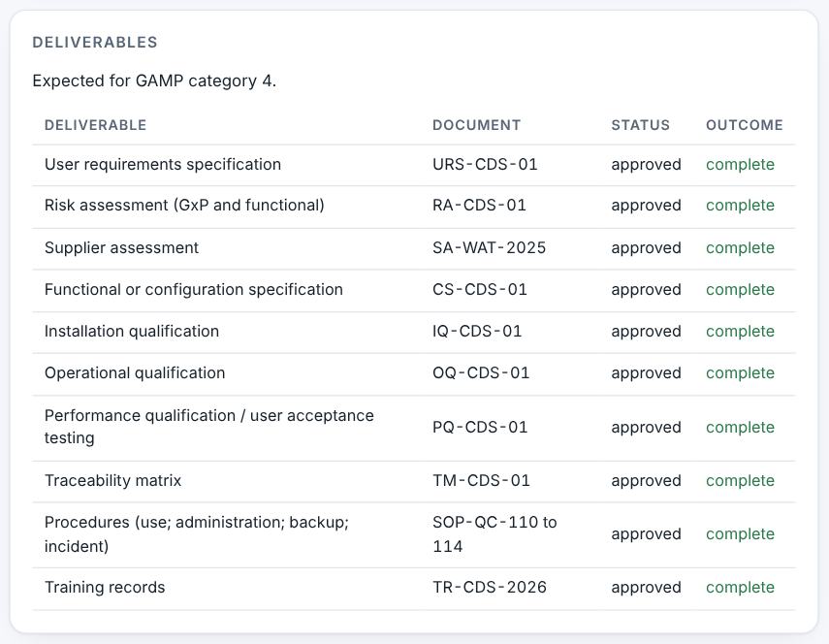Click the DELIVERABLES section heading
Image resolution: width=829 pixels, height=644 pixels.
(x=95, y=43)
